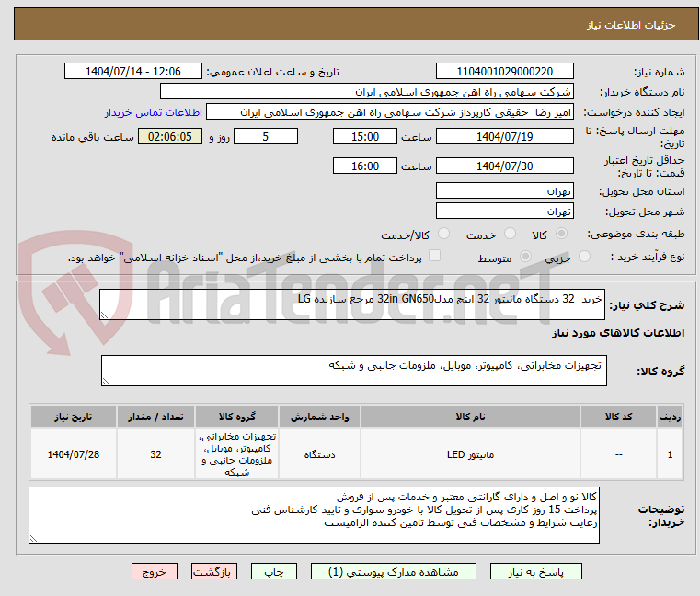Click the تعداد / مقدار column header
The height and width of the screenshot is (596, 700).
[155, 417]
